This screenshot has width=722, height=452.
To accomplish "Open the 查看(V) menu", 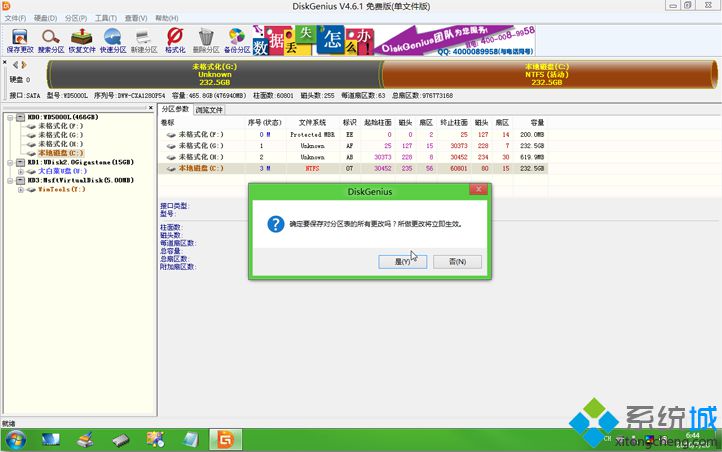I will (136, 18).
